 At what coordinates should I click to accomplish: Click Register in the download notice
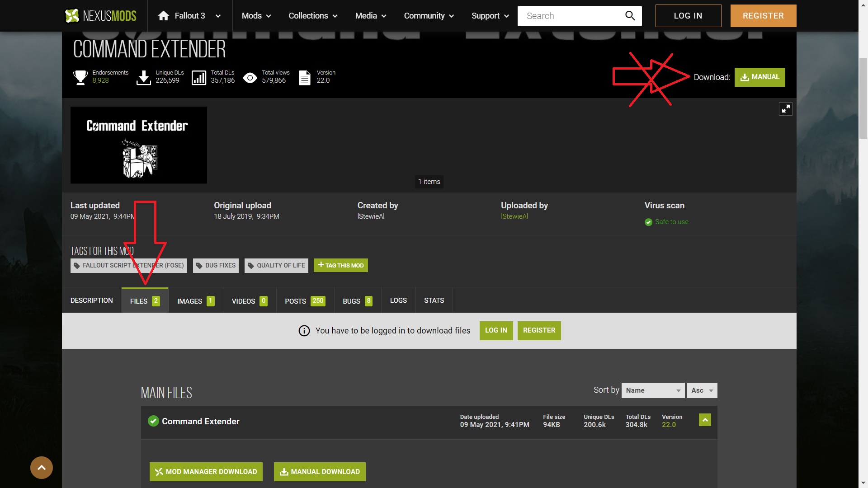pos(539,331)
